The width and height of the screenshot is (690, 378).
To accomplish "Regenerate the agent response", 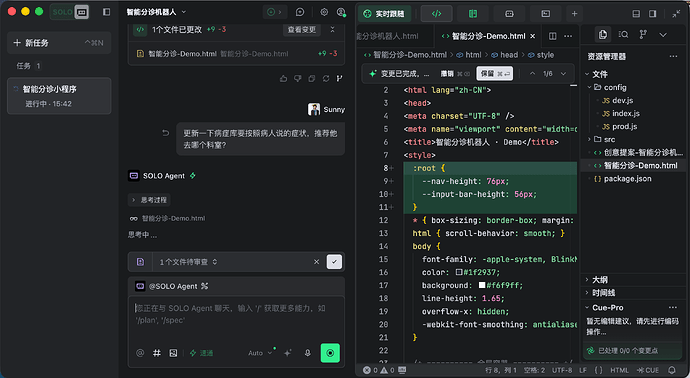I will click(x=326, y=78).
